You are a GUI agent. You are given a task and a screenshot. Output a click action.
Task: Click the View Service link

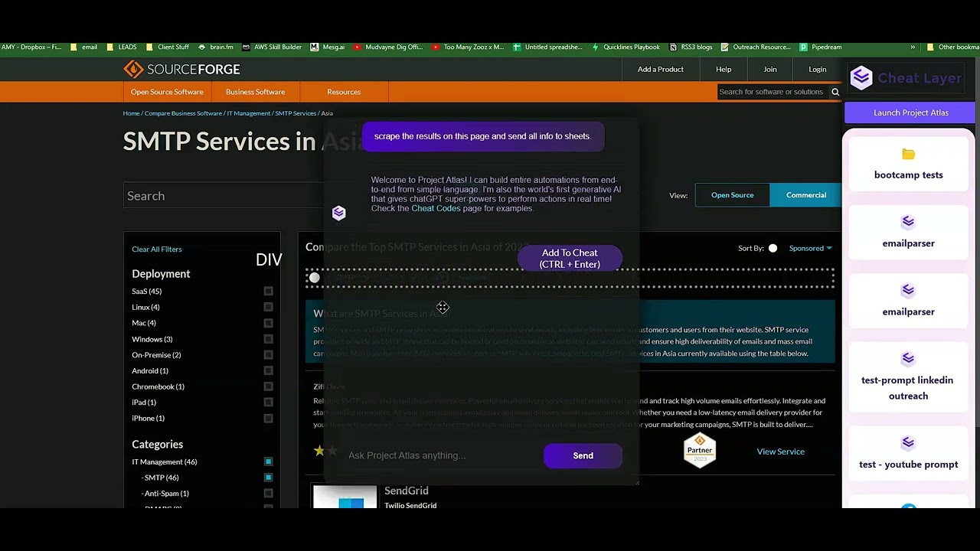coord(780,452)
